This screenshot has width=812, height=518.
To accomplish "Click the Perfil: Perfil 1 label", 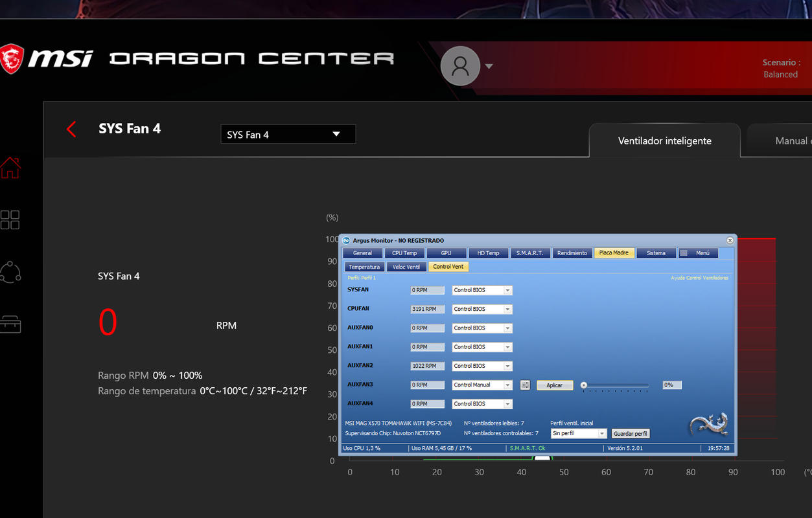I will [x=362, y=278].
